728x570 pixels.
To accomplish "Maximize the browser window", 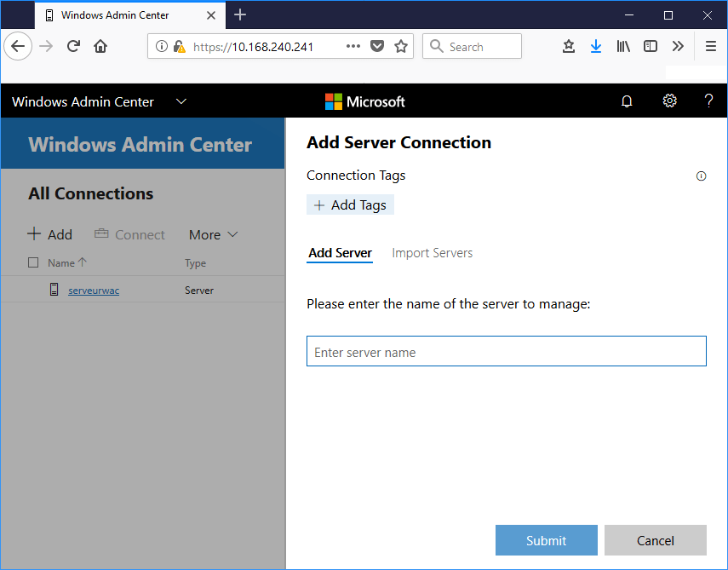I will point(668,14).
